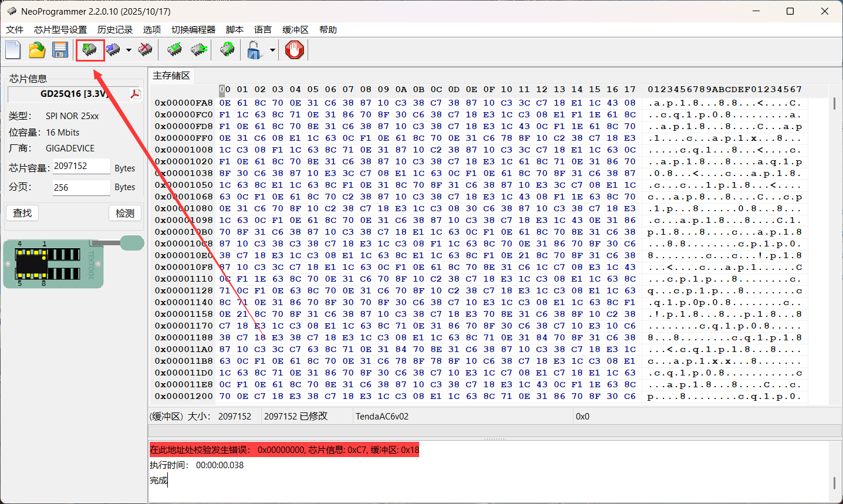The width and height of the screenshot is (843, 504).
Task: Expand the write chip dropdown arrow
Action: [129, 50]
